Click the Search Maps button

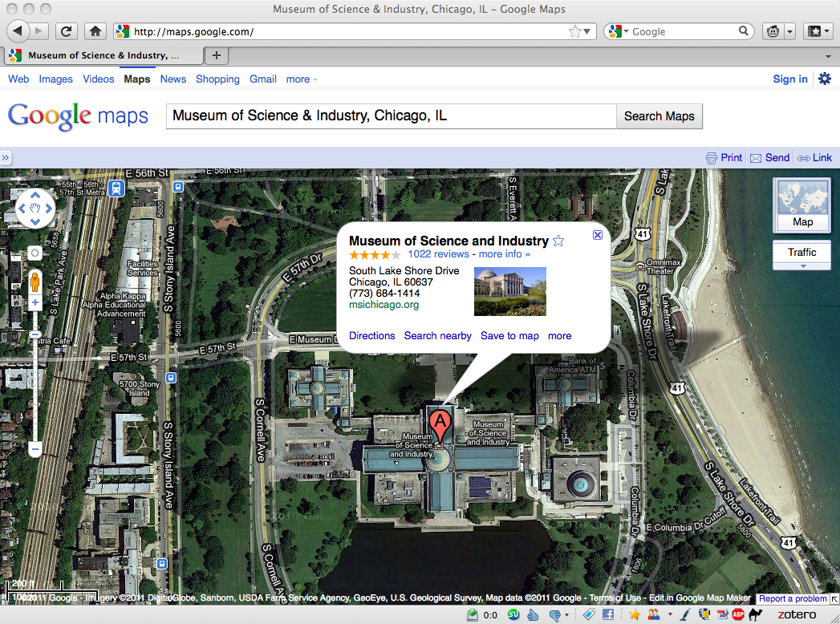[x=659, y=116]
